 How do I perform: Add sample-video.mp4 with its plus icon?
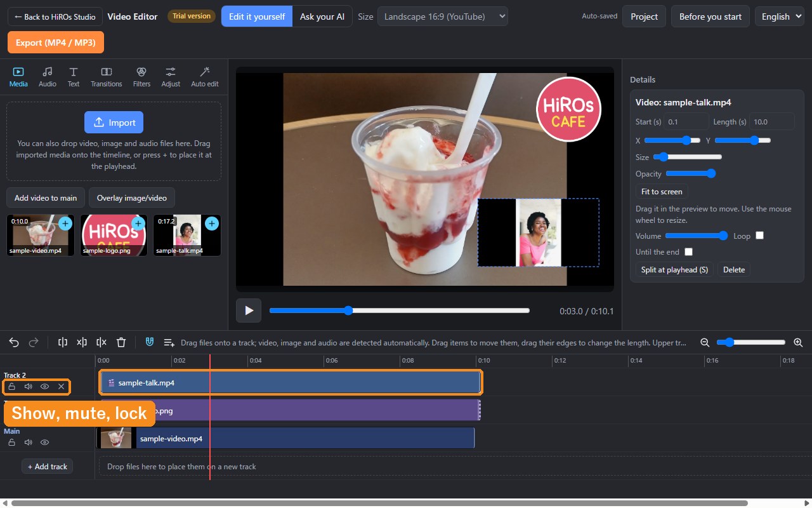pos(65,224)
